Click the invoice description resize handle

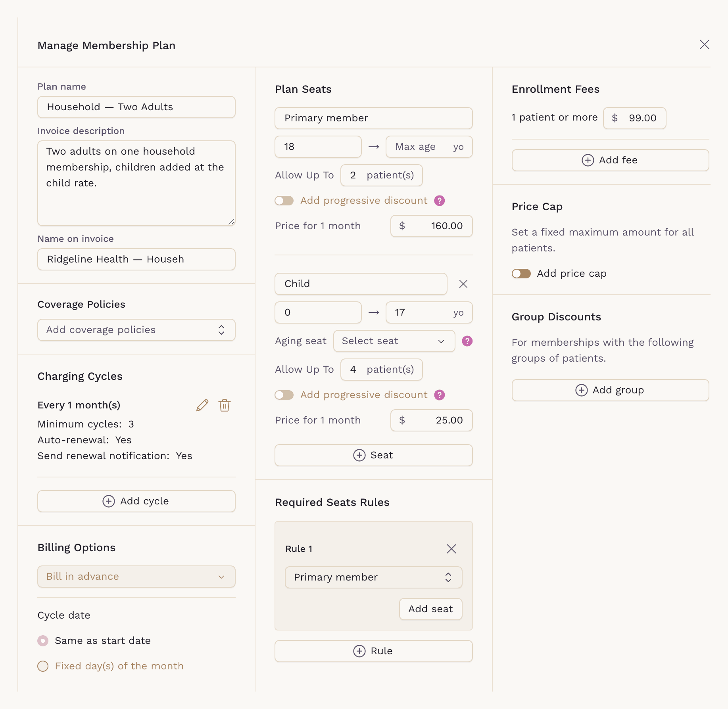(x=231, y=222)
